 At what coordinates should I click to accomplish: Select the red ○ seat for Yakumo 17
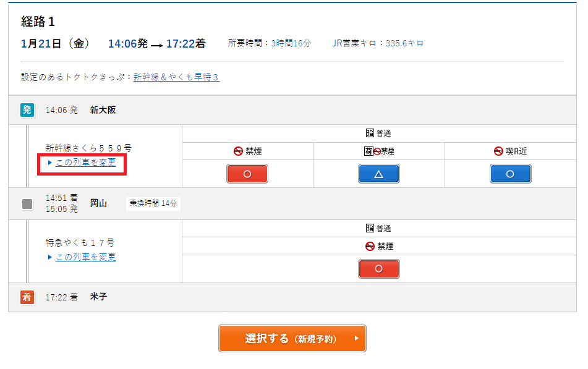pos(378,269)
